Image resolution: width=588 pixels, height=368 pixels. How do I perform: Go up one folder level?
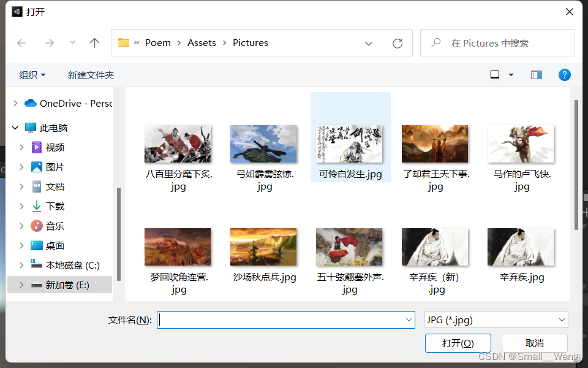[x=94, y=43]
